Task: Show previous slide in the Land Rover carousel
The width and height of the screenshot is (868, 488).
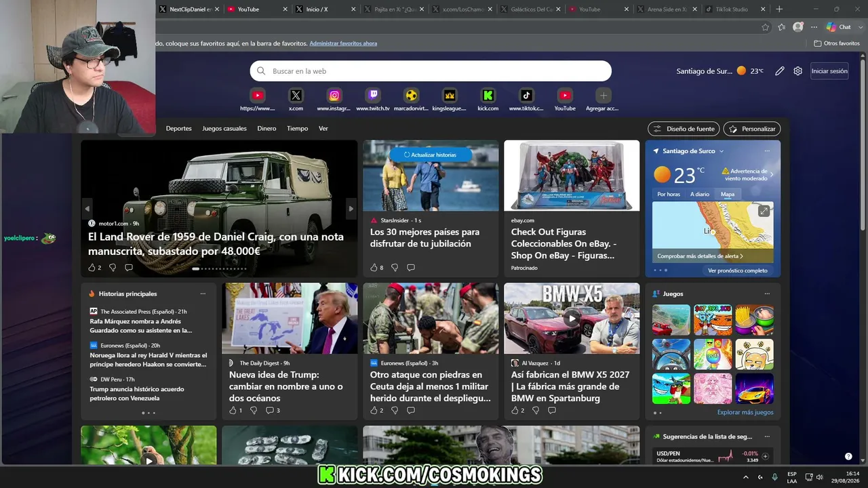Action: (87, 209)
